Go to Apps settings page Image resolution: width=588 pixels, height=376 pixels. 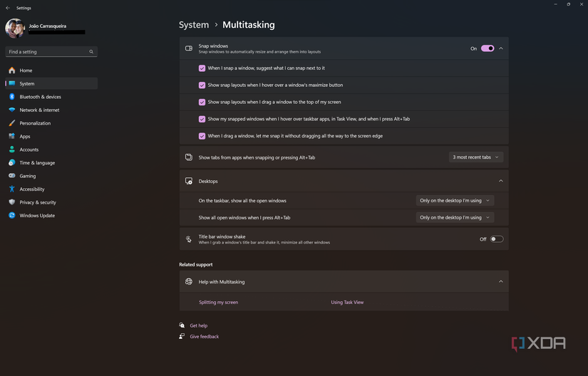tap(25, 137)
